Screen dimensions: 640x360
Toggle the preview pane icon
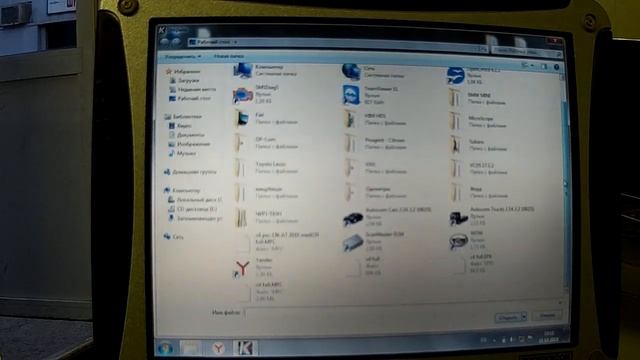click(x=544, y=66)
